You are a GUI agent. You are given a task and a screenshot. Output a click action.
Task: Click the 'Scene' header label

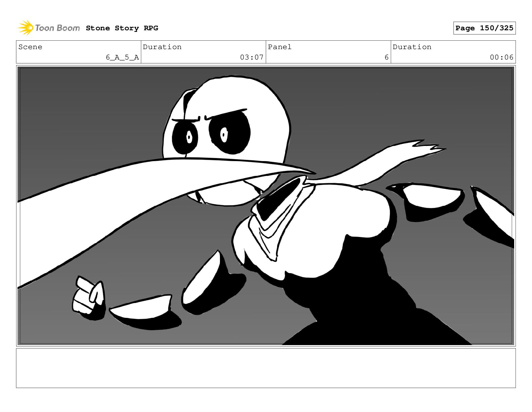[30, 47]
